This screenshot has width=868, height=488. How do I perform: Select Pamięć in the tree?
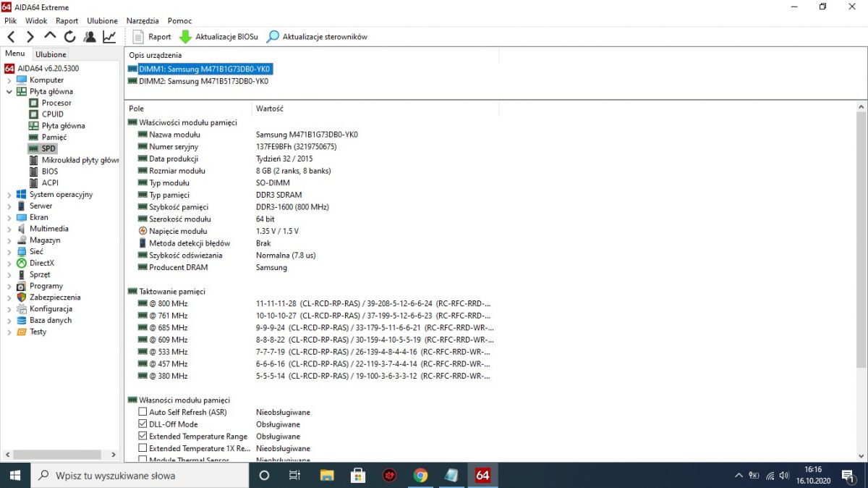click(x=54, y=137)
